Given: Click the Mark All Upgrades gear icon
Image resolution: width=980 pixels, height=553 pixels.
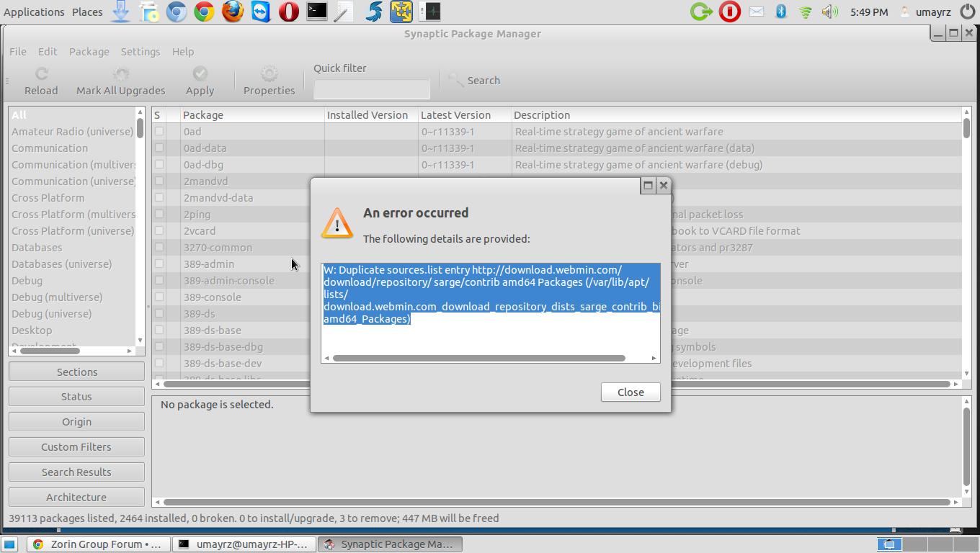Looking at the screenshot, I should 121,74.
